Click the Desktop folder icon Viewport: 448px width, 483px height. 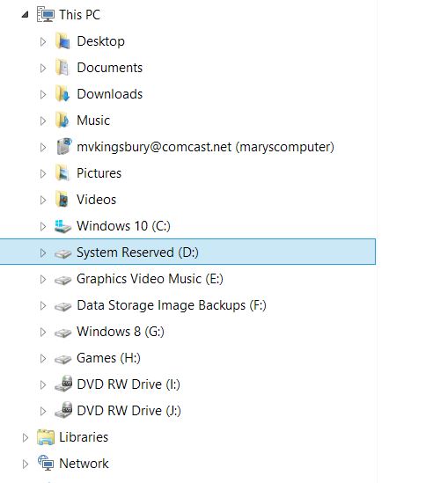(63, 41)
